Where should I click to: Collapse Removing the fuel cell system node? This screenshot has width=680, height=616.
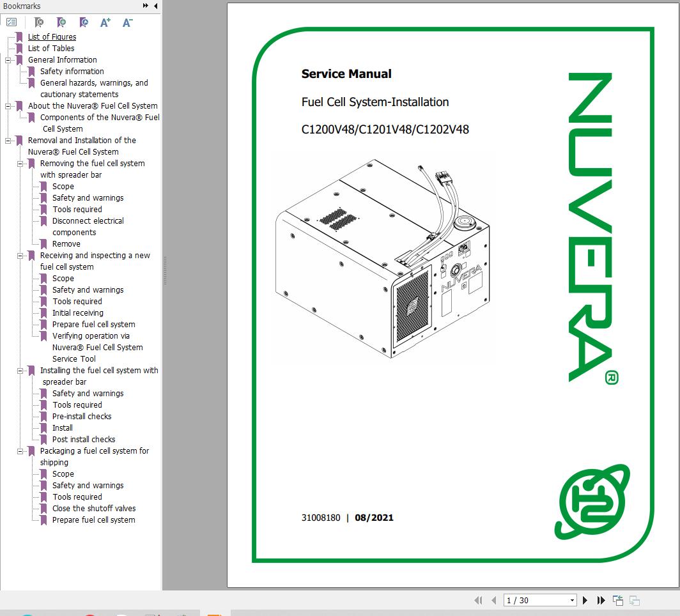click(20, 164)
